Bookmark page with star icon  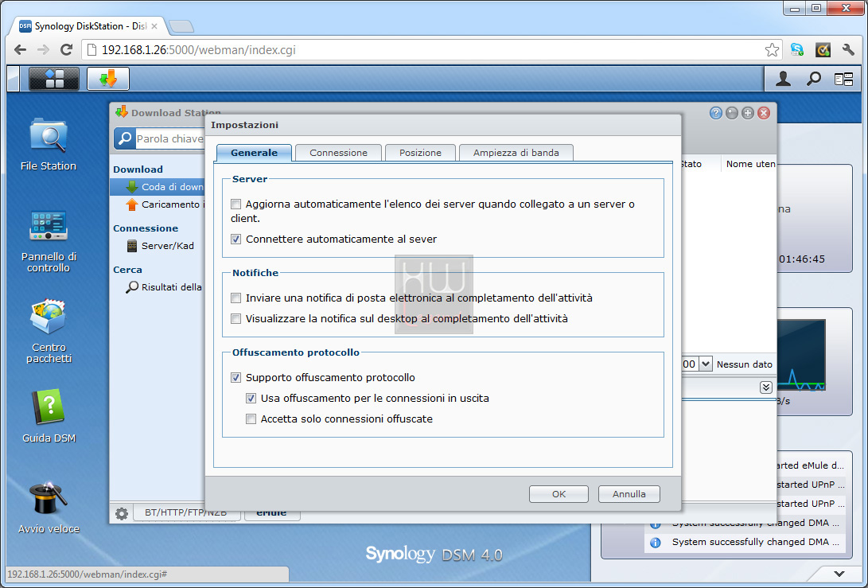pyautogui.click(x=772, y=50)
